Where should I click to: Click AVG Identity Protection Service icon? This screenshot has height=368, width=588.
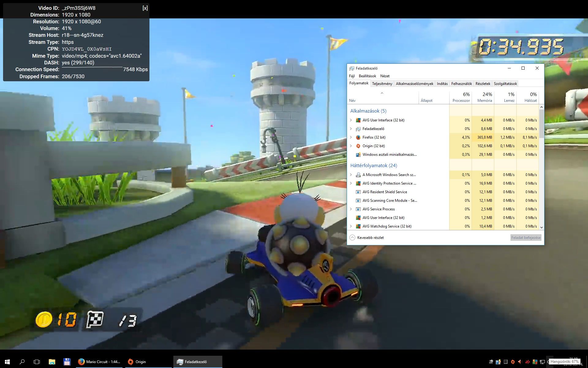[358, 183]
